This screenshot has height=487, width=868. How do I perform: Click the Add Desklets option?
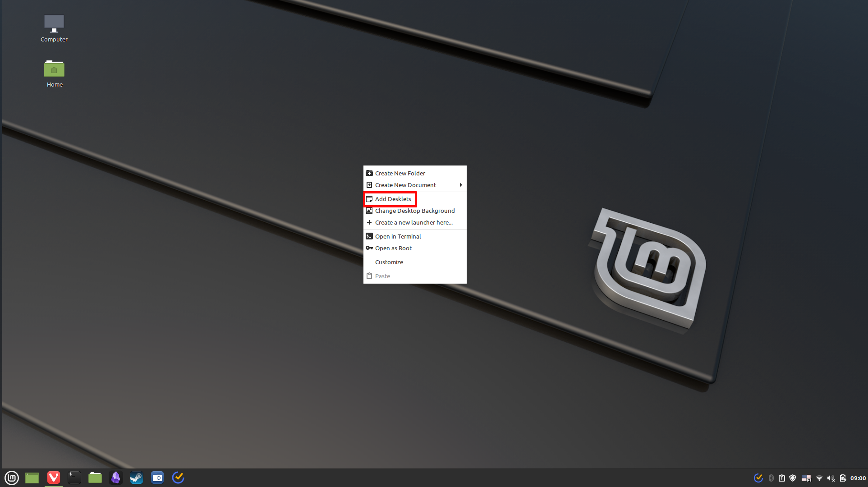click(x=392, y=198)
